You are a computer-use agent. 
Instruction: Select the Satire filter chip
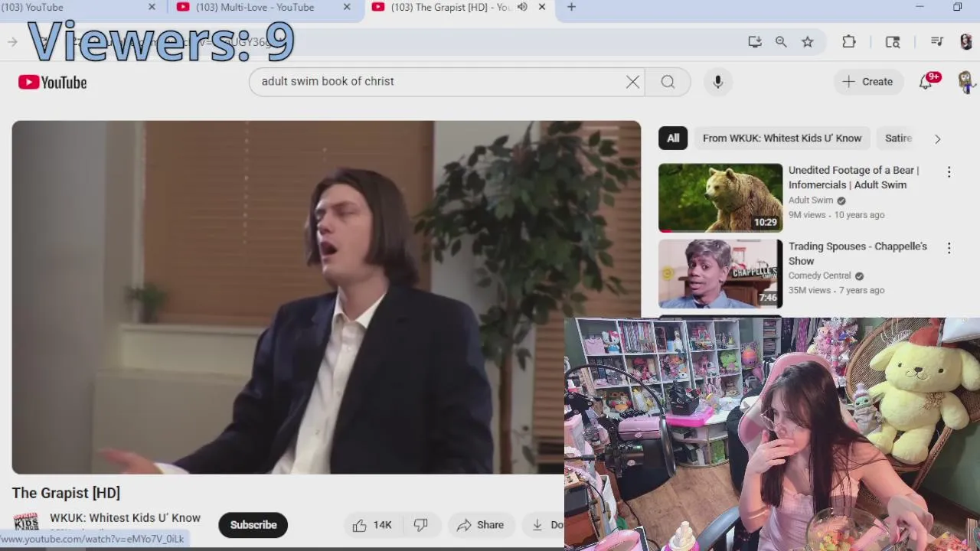(x=898, y=139)
